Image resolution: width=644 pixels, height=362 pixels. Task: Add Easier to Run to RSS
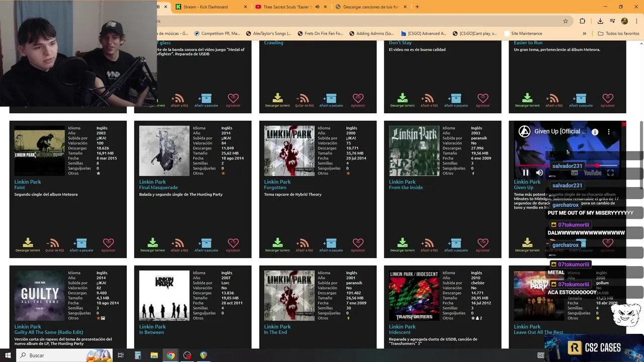[x=553, y=100]
